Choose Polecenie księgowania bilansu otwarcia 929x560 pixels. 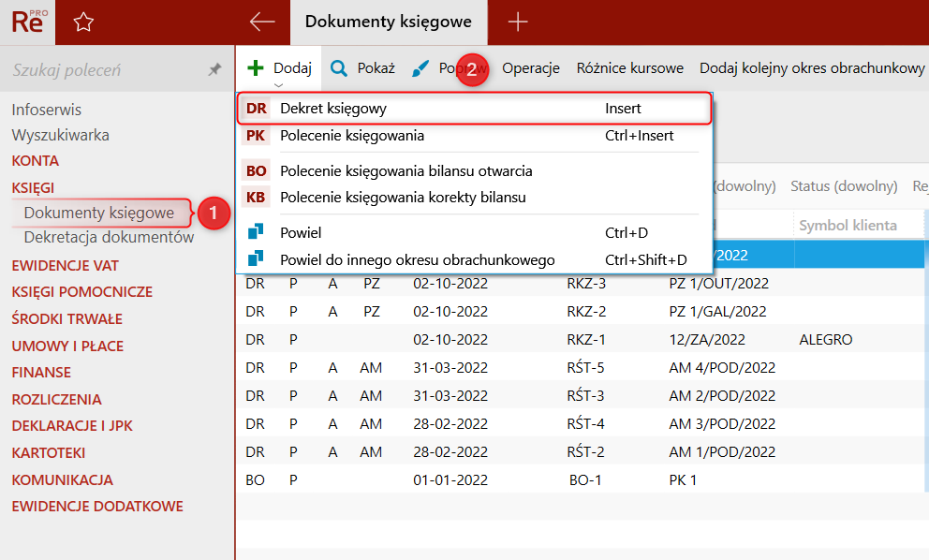click(406, 171)
